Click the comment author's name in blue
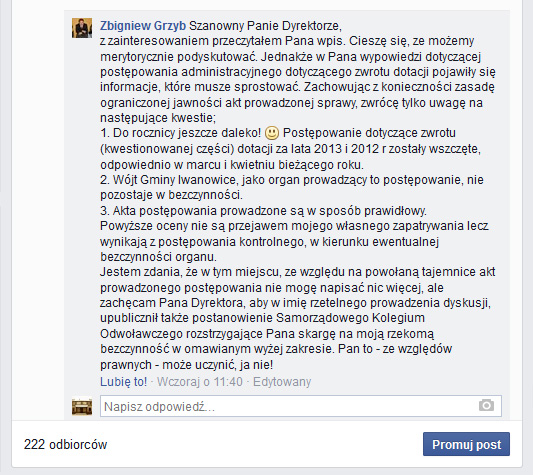The image size is (533, 475). [x=143, y=26]
